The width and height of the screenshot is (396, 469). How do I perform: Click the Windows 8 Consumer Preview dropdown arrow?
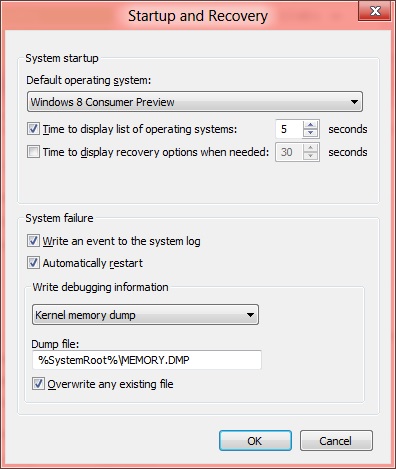click(354, 102)
